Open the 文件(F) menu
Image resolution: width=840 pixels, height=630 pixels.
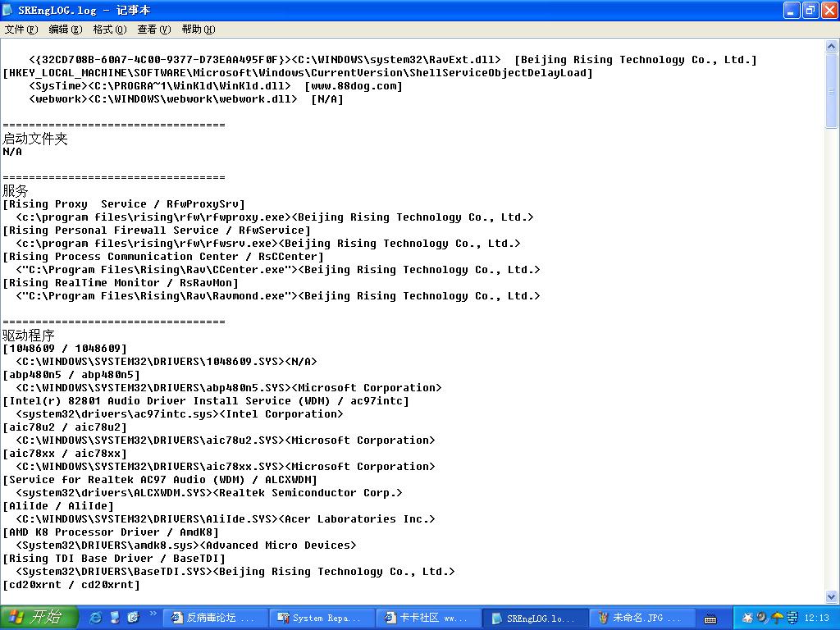click(x=21, y=30)
